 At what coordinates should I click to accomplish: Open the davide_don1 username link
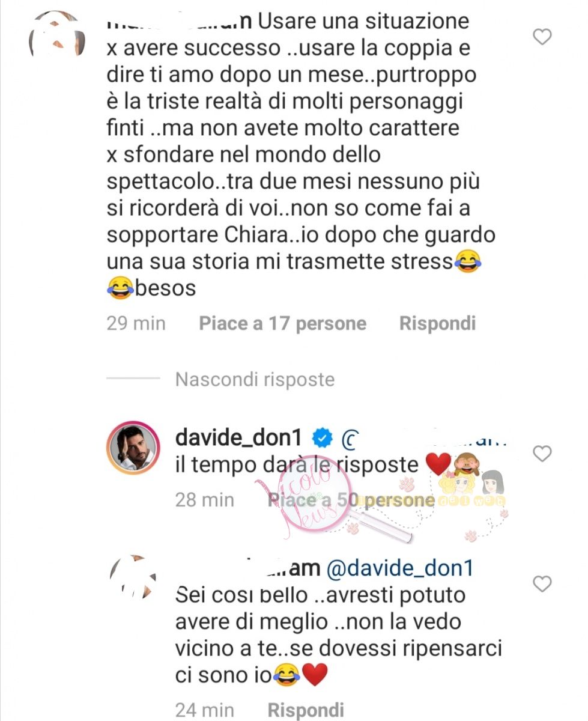pyautogui.click(x=242, y=439)
